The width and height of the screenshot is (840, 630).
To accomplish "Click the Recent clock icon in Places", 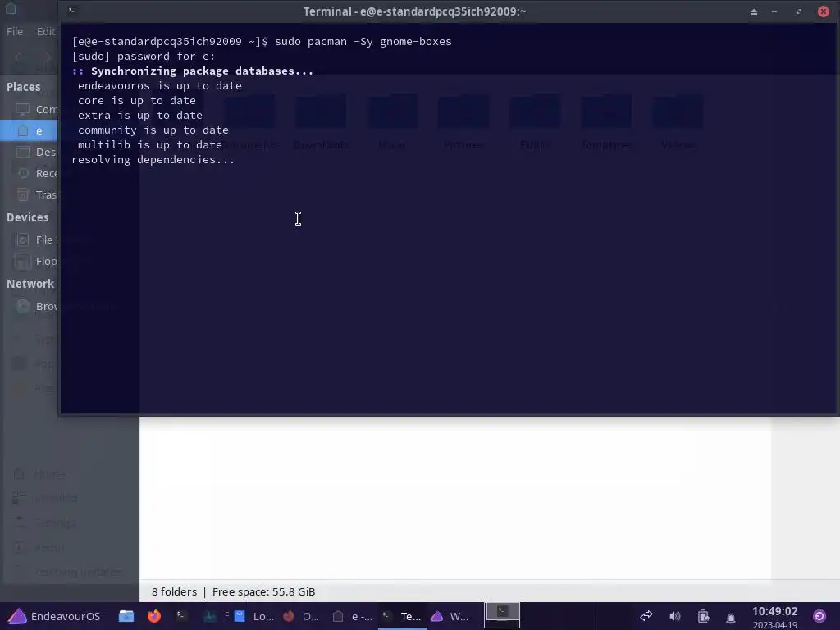I will 23,173.
